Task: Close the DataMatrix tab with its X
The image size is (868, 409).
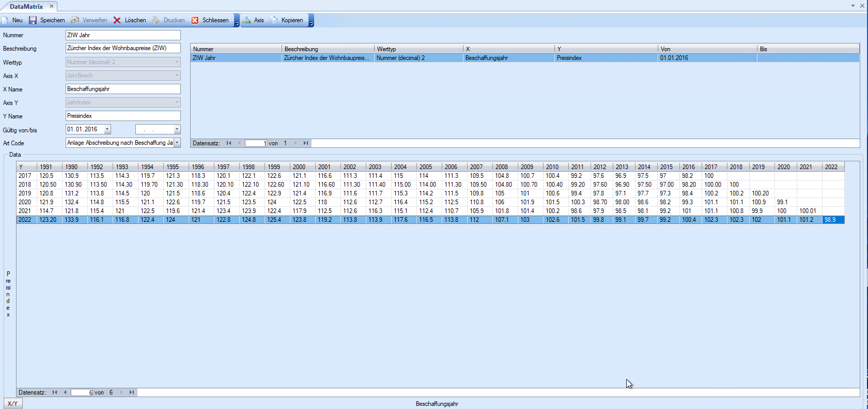Action: 51,6
